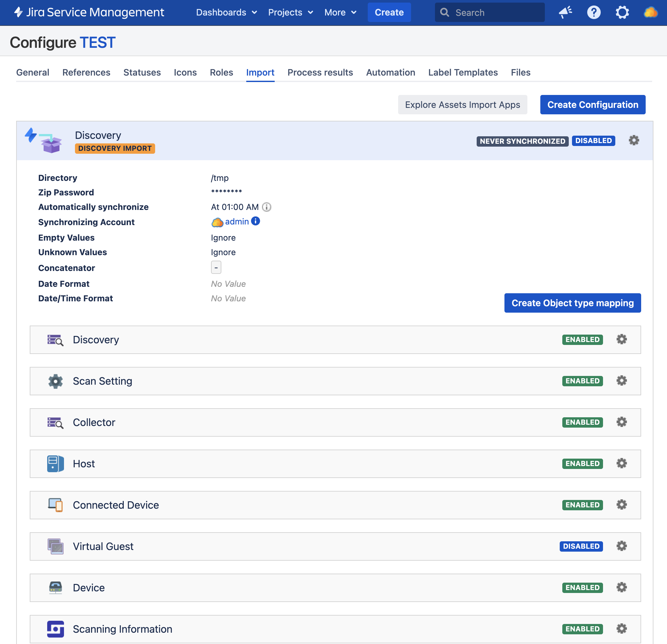Click the ENABLED badge on Scan Setting
Screen dimensions: 667x644
[x=583, y=381]
